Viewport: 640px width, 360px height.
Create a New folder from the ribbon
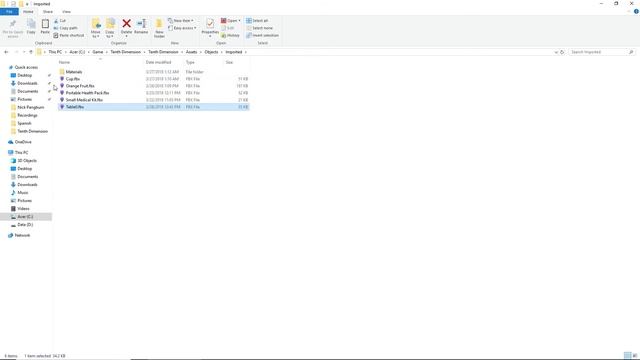159,28
